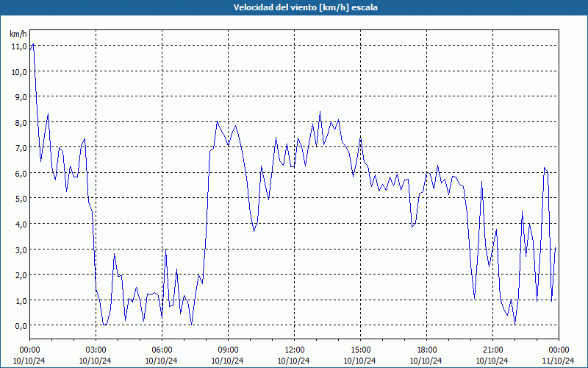Click the '6,0' y-axis tick label

click(21, 174)
